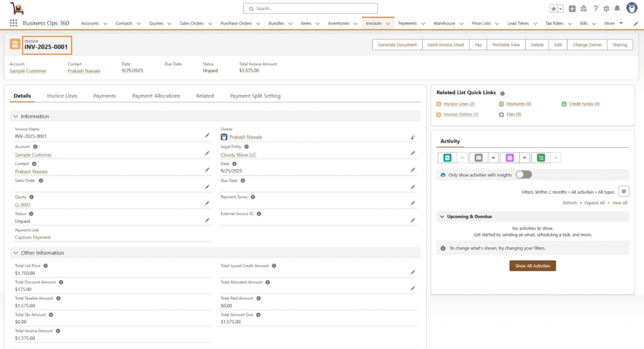Click the global create plus icon
Viewport: 644px width, 349px height.
click(572, 9)
